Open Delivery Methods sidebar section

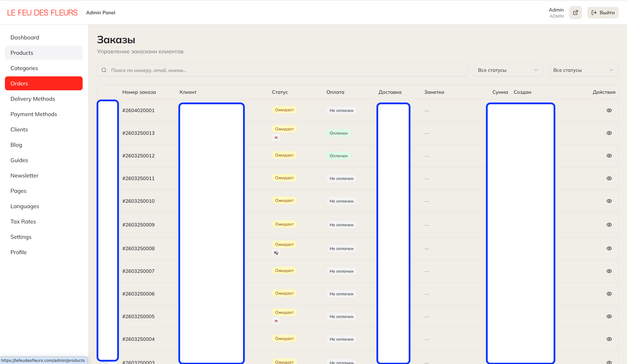click(33, 99)
